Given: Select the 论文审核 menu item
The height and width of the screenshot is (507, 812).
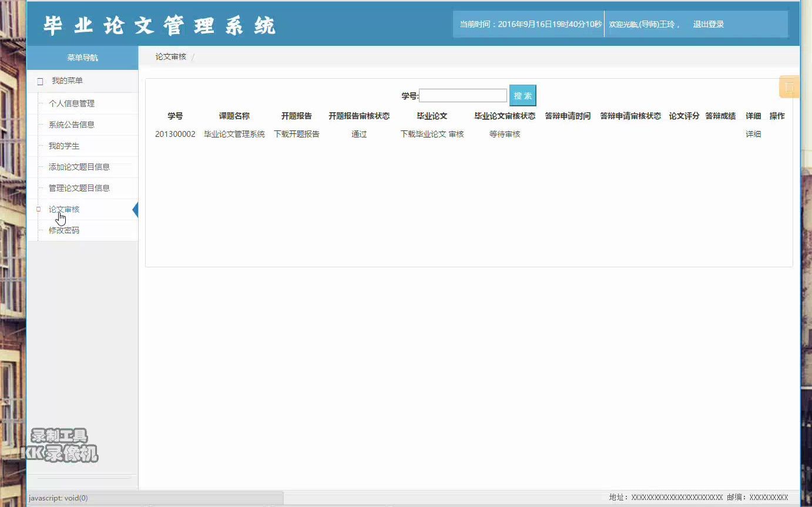Looking at the screenshot, I should click(x=63, y=209).
